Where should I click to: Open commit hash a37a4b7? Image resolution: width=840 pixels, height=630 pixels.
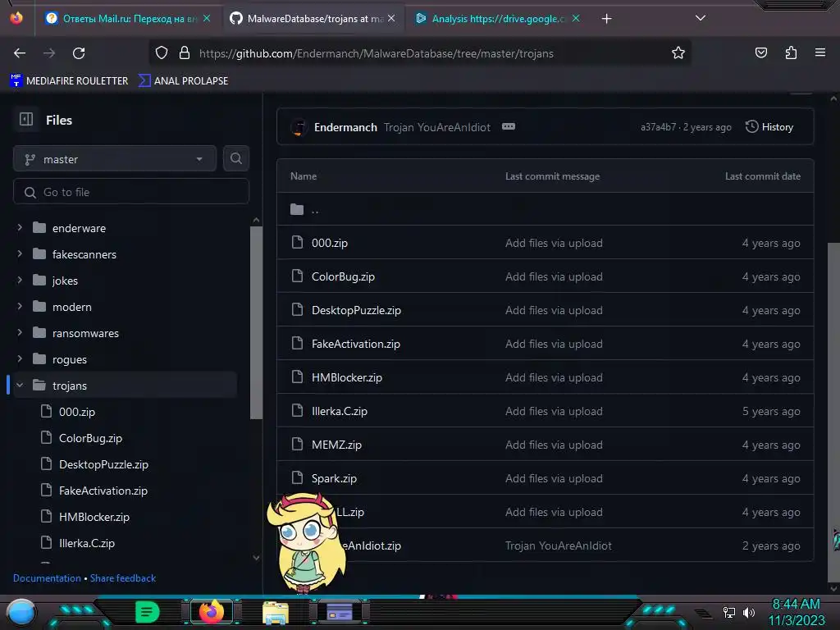click(x=658, y=127)
